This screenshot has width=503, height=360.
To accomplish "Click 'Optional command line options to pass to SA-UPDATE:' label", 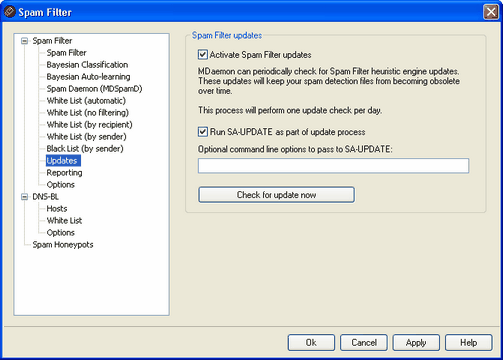I will [x=295, y=149].
